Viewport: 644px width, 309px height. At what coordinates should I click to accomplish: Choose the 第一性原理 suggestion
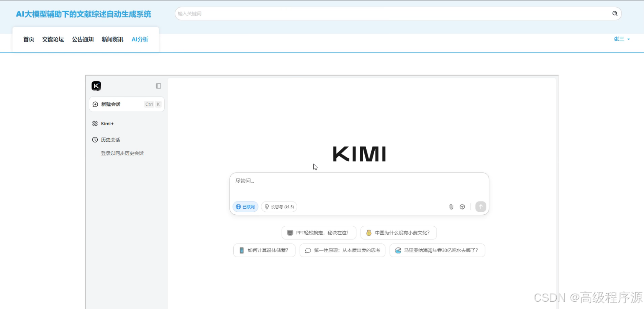coord(342,250)
